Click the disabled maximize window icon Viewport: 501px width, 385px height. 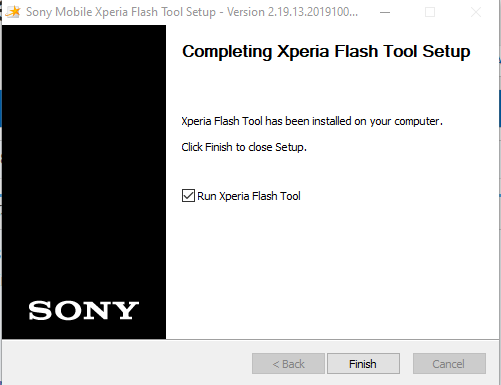[430, 12]
